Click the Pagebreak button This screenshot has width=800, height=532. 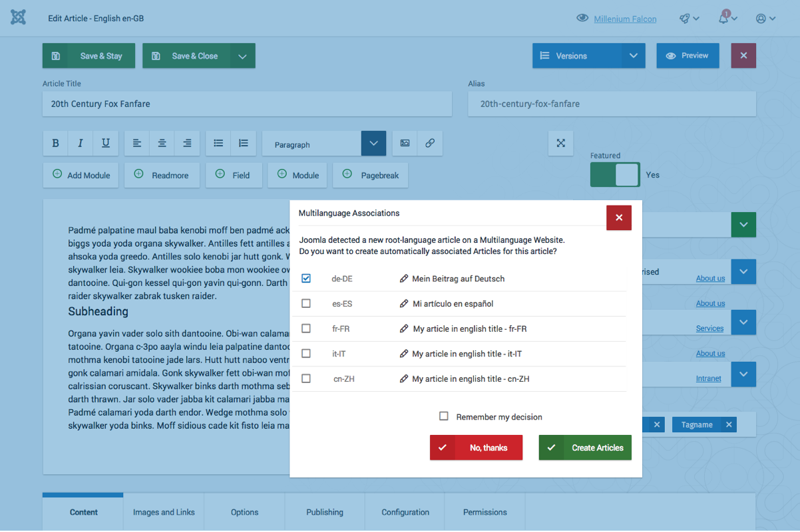[x=371, y=175]
